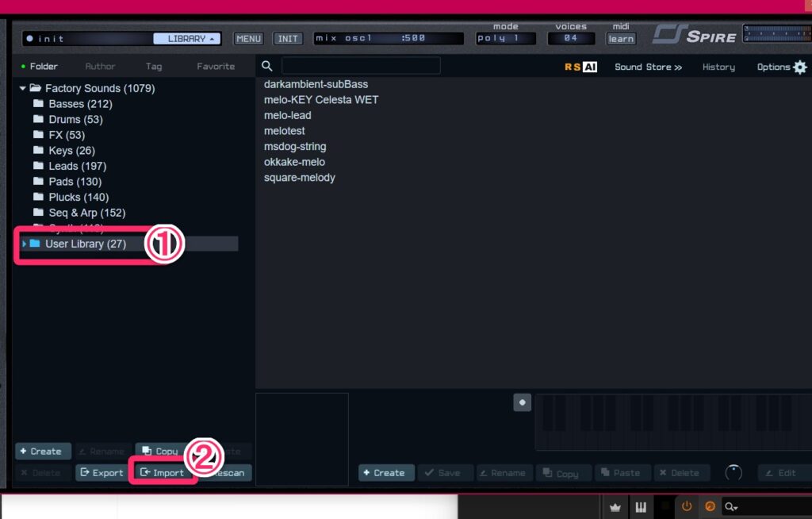Select the melo-lead preset
This screenshot has height=519, width=812.
click(x=288, y=116)
